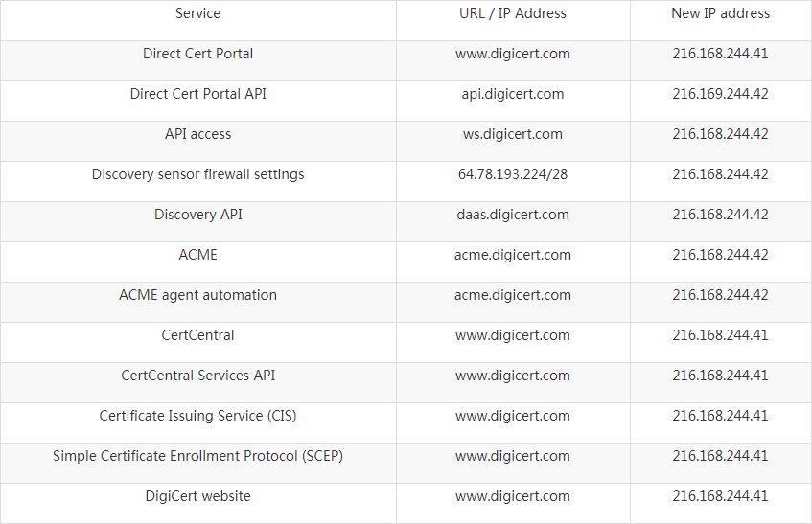812x524 pixels.
Task: Click the URL / IP Address column header
Action: [x=513, y=13]
